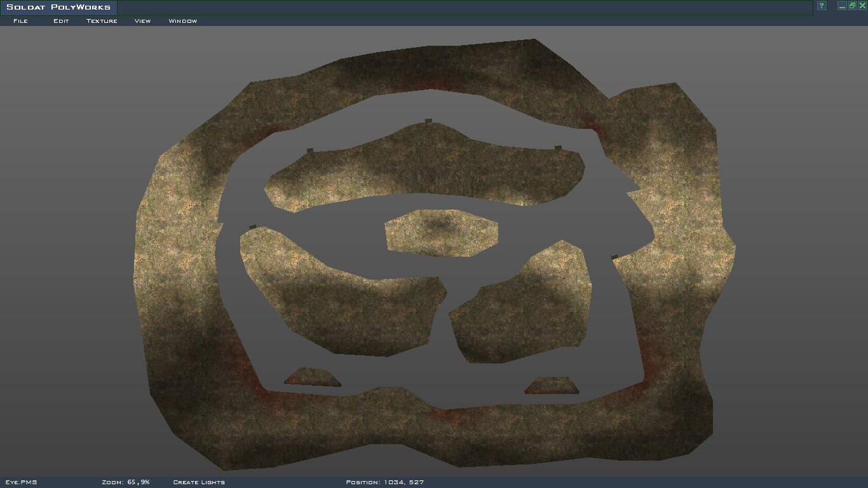Open the Window menu

pyautogui.click(x=182, y=21)
